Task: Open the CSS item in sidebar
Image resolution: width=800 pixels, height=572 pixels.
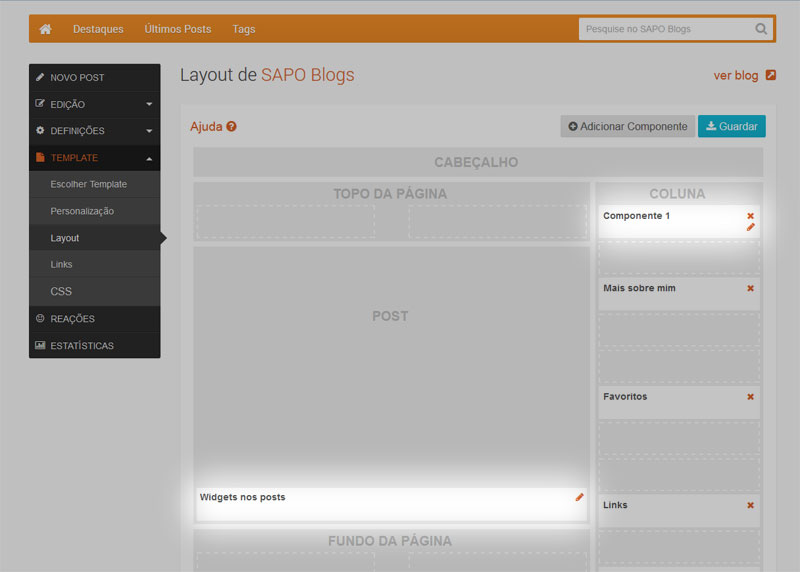Action: [x=61, y=292]
